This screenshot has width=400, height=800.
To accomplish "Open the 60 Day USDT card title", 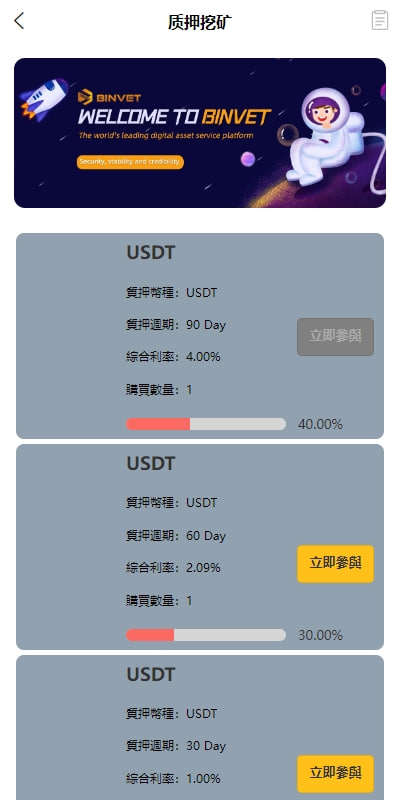I will coord(151,463).
